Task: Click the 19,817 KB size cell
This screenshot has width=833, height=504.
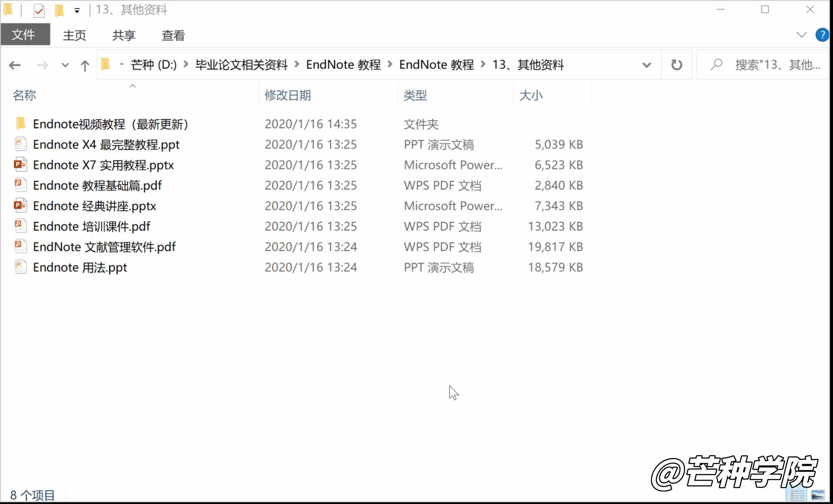Action: click(555, 247)
